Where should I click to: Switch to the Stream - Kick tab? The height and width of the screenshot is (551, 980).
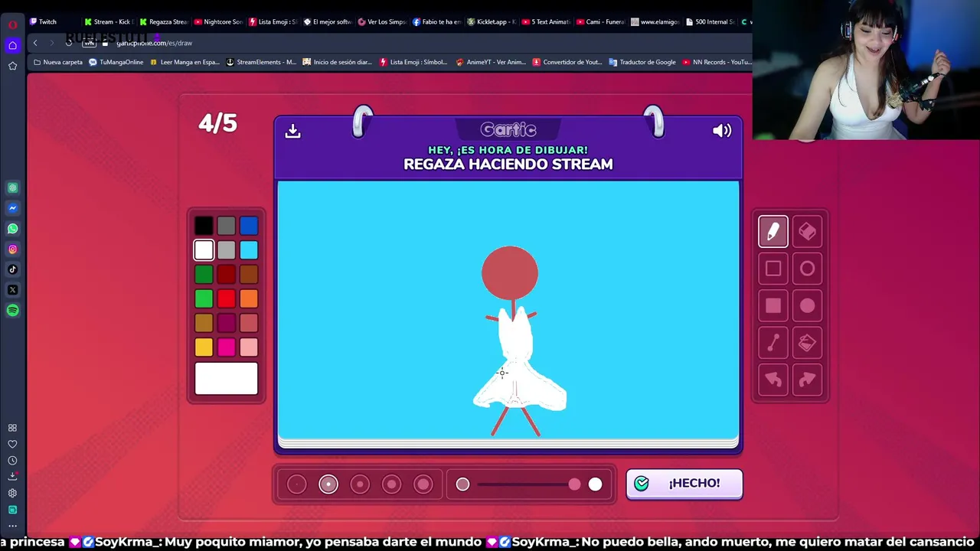[109, 21]
